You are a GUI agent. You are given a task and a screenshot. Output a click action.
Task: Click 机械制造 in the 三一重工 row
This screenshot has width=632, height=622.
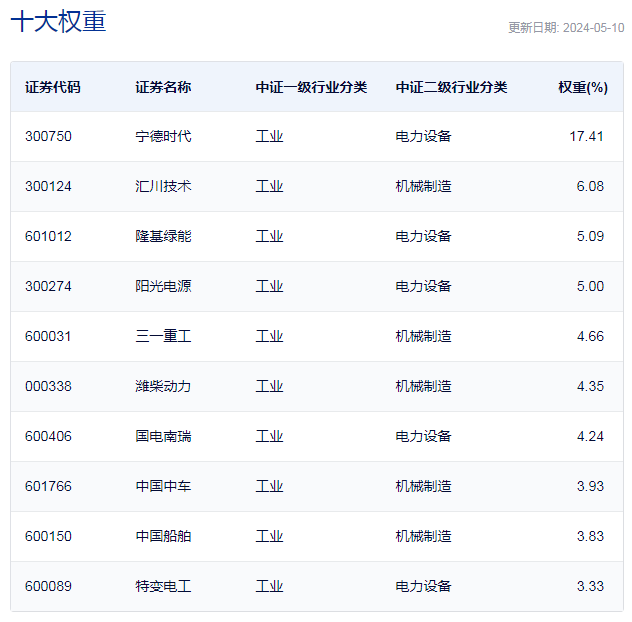point(423,336)
